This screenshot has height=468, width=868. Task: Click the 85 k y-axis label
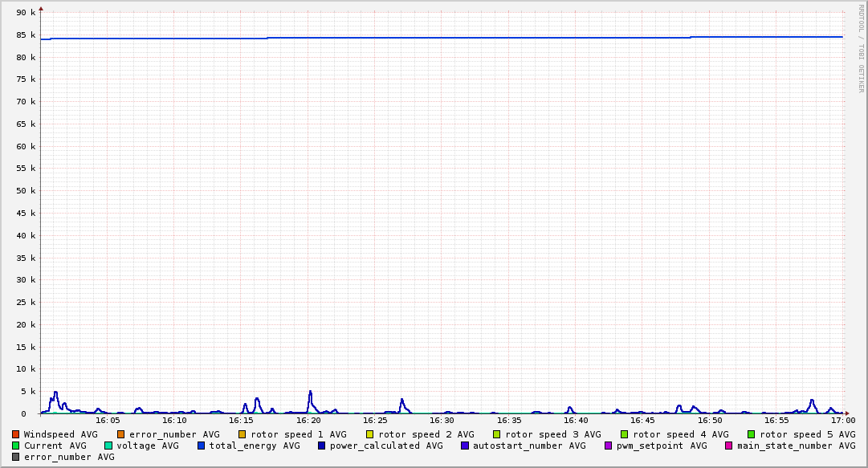point(26,35)
